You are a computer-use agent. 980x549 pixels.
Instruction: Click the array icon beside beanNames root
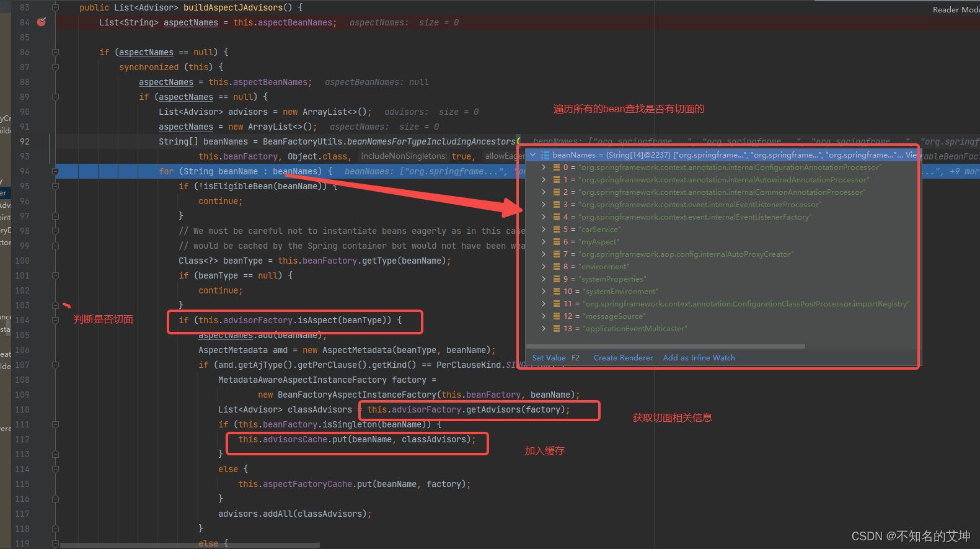click(545, 155)
